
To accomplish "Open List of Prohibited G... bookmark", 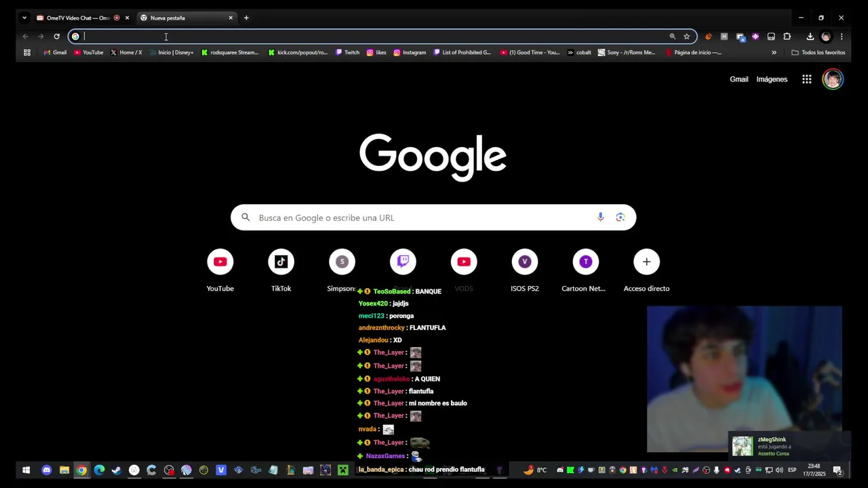I will [462, 52].
